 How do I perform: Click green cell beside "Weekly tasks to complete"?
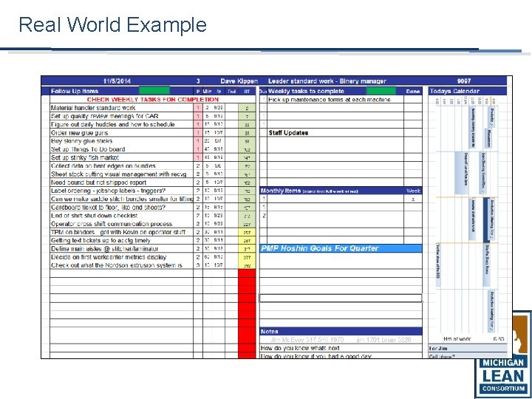point(381,91)
